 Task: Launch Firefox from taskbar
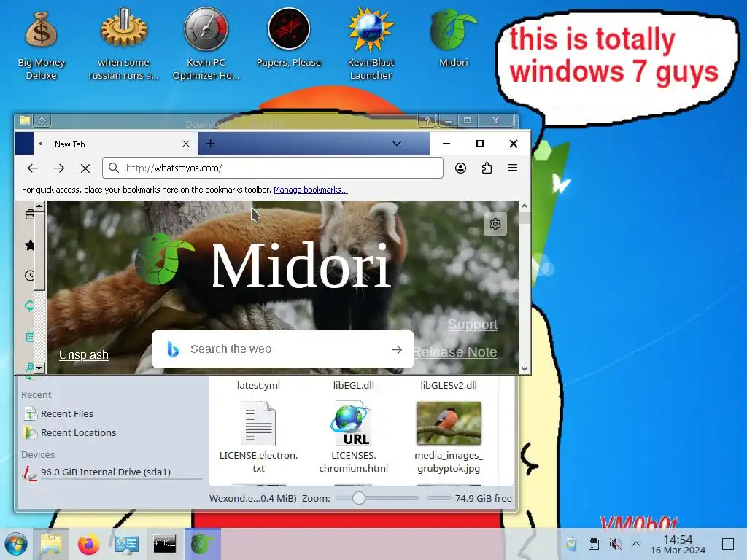(x=88, y=544)
